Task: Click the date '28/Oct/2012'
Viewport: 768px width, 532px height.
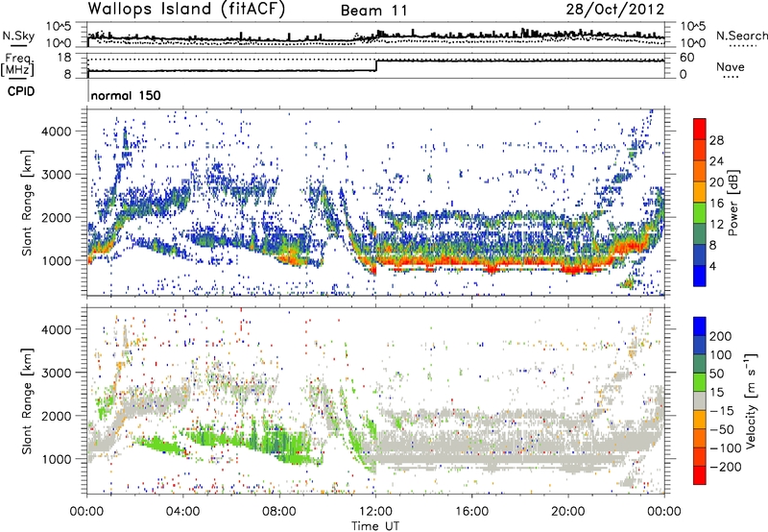Action: pos(615,10)
